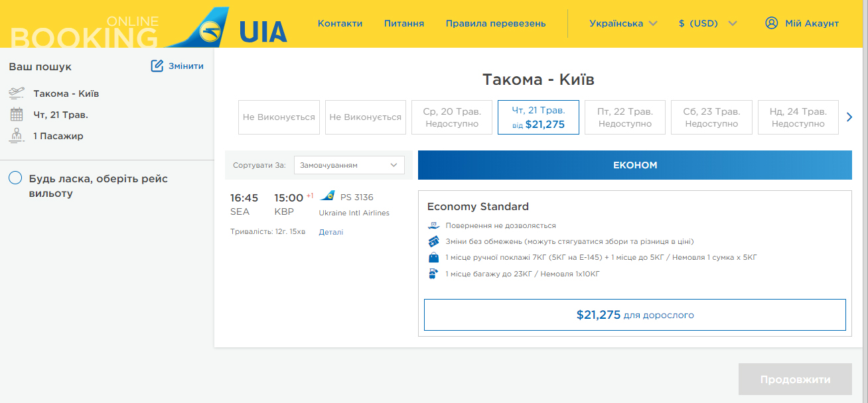The width and height of the screenshot is (868, 403).
Task: Open the $ (USD) currency dropdown
Action: (707, 23)
